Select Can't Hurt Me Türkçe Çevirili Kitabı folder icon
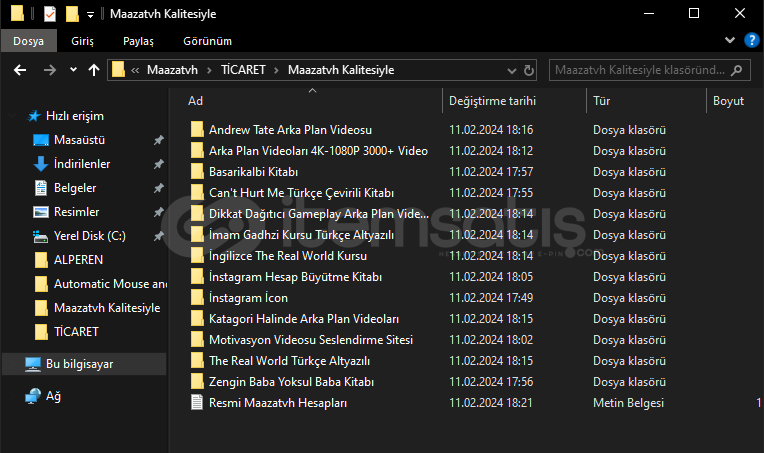This screenshot has width=764, height=453. click(197, 192)
